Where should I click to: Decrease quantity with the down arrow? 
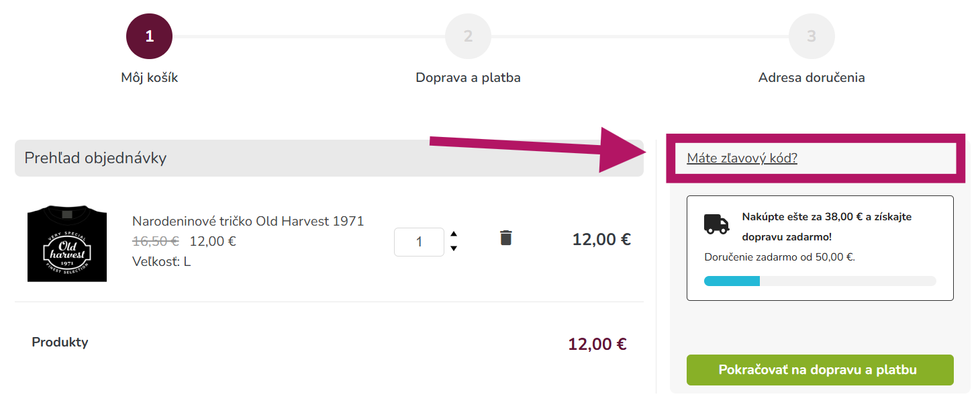[x=454, y=248]
